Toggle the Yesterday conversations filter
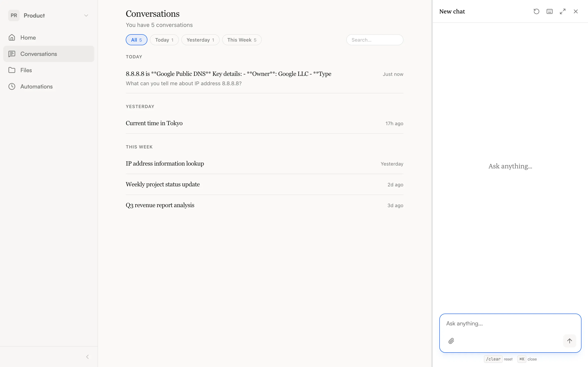The image size is (588, 367). point(200,40)
